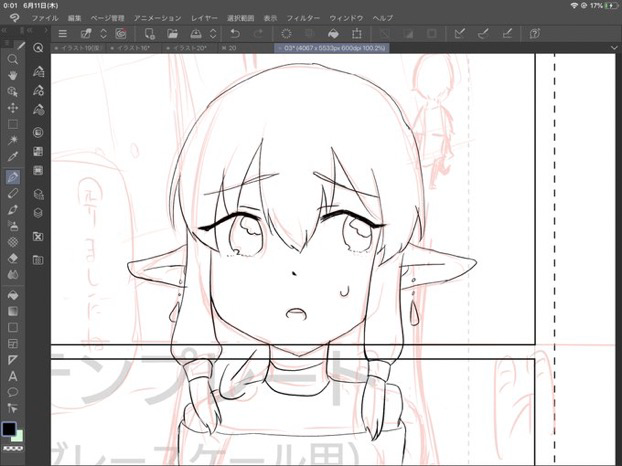Select the Eraser tool

click(x=13, y=258)
